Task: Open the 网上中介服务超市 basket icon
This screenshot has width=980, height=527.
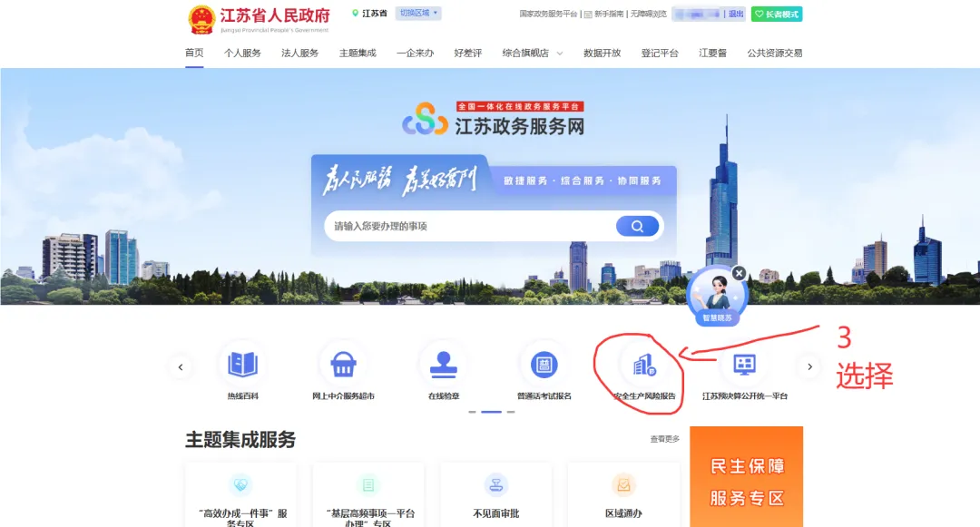Action: 343,364
